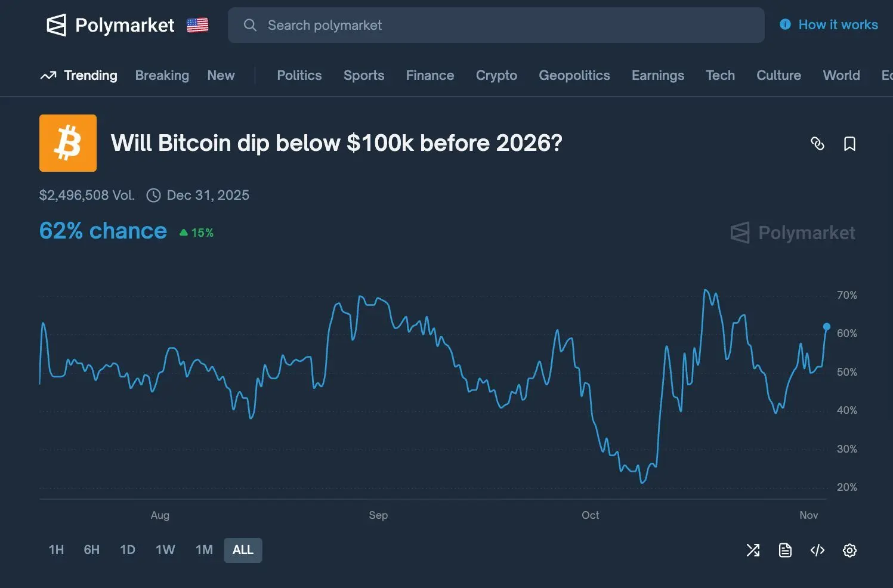Open the embed code icon
Image resolution: width=893 pixels, height=588 pixels.
(817, 550)
